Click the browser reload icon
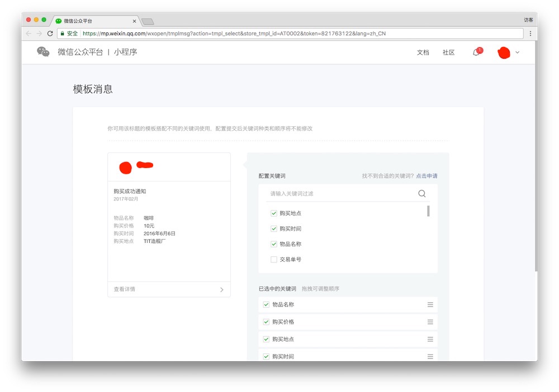The image size is (559, 392). click(x=50, y=34)
